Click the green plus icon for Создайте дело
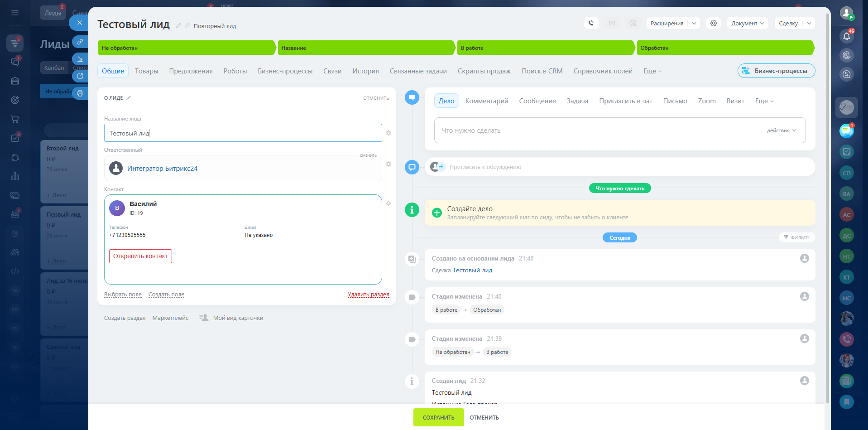This screenshot has width=868, height=430. pos(436,213)
